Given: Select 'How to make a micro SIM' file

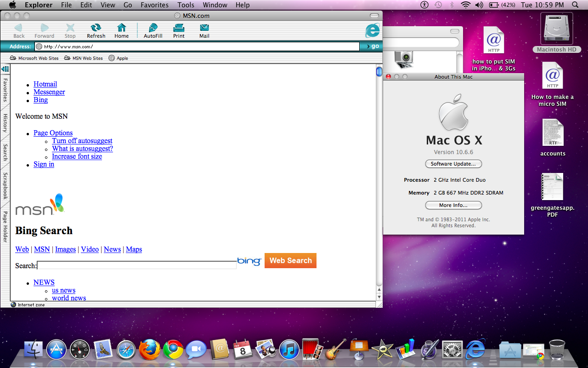Looking at the screenshot, I should tap(553, 84).
